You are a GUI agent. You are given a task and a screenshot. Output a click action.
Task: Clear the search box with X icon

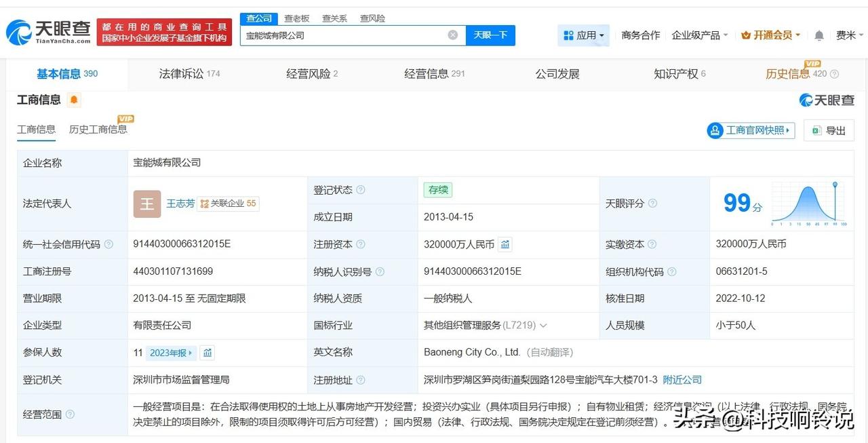452,35
